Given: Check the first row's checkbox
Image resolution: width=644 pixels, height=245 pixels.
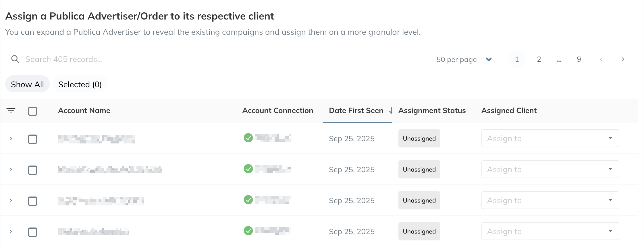Looking at the screenshot, I should click(32, 139).
